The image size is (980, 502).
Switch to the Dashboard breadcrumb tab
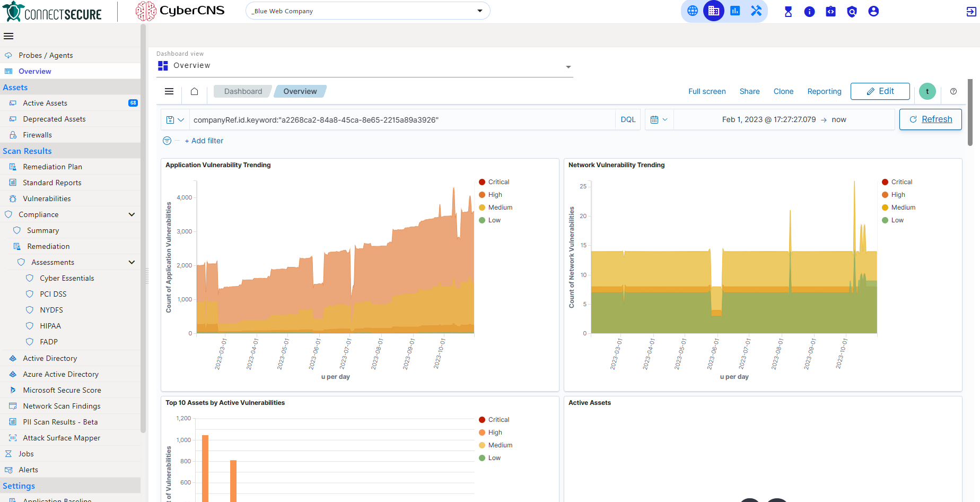(242, 91)
